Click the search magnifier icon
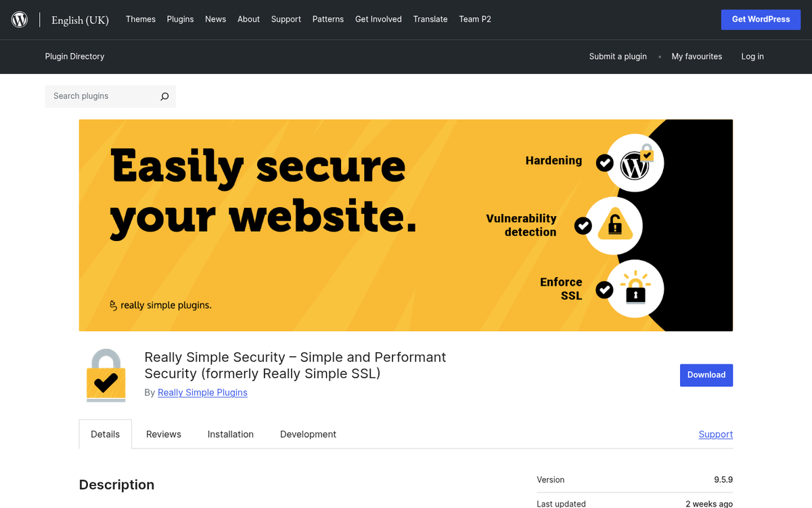812x508 pixels. (x=164, y=96)
